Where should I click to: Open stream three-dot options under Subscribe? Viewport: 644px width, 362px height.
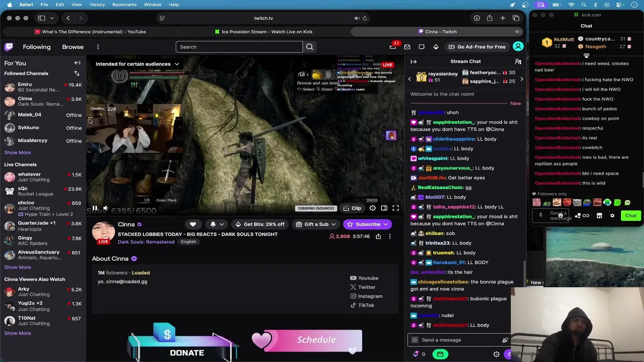(x=389, y=236)
